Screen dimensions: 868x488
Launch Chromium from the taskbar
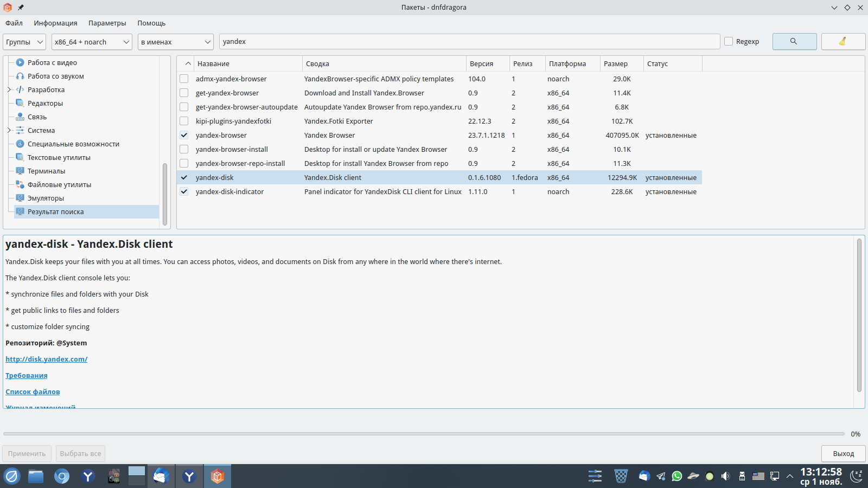62,476
